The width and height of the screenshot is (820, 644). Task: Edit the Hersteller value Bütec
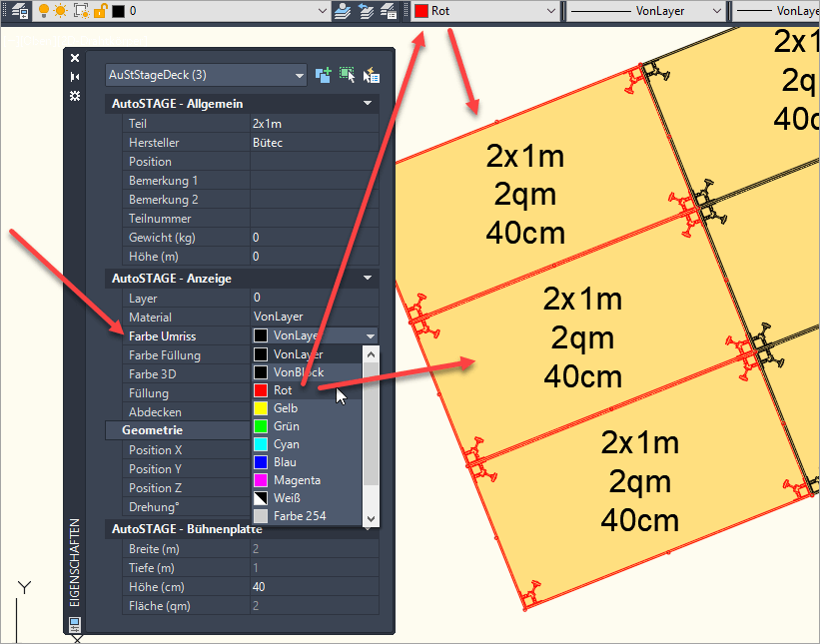pyautogui.click(x=315, y=142)
